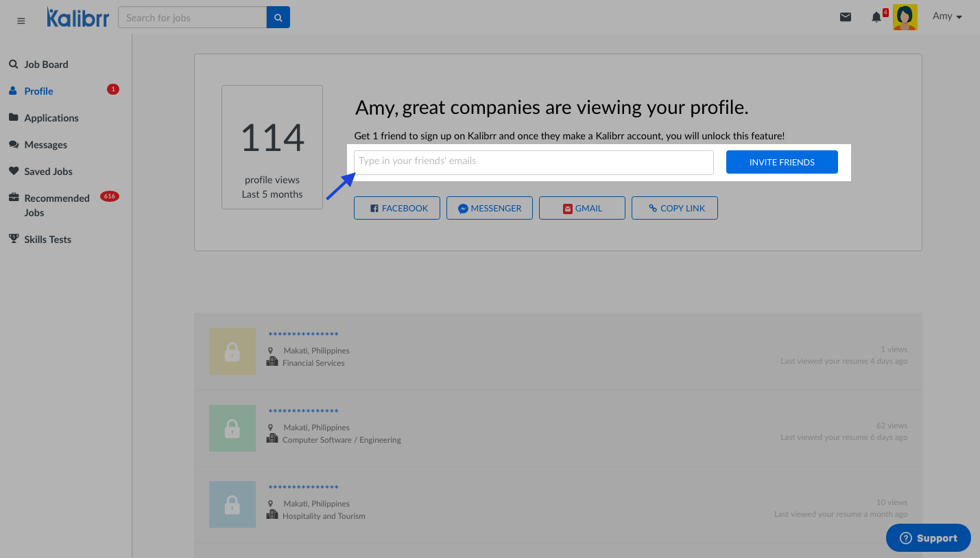This screenshot has height=558, width=980.
Task: Open Recommended Jobs in the sidebar
Action: tap(56, 205)
